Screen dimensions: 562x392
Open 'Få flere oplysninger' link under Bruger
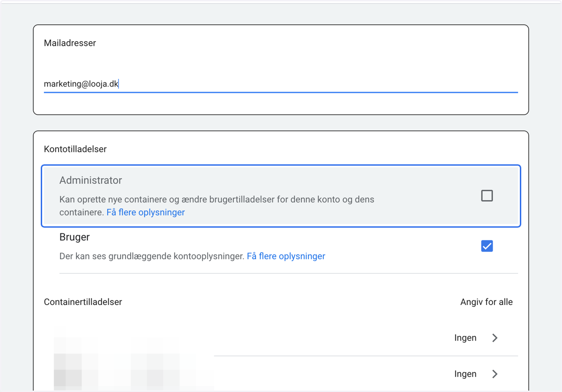286,256
